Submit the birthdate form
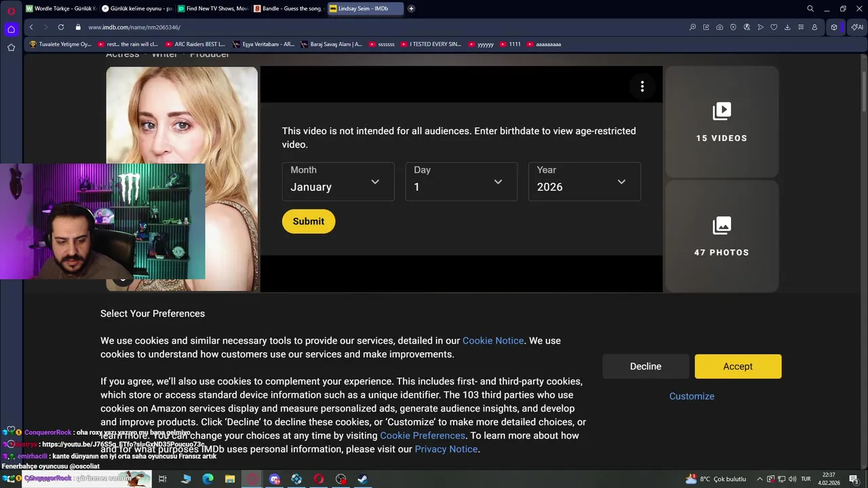868x488 pixels. pos(309,222)
